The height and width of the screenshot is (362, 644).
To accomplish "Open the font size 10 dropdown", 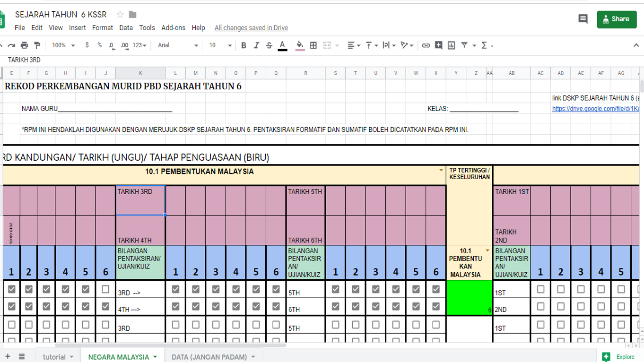I will [220, 45].
